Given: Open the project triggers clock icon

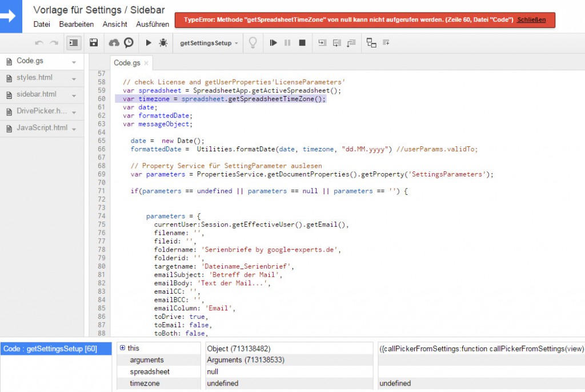Looking at the screenshot, I should coord(128,42).
